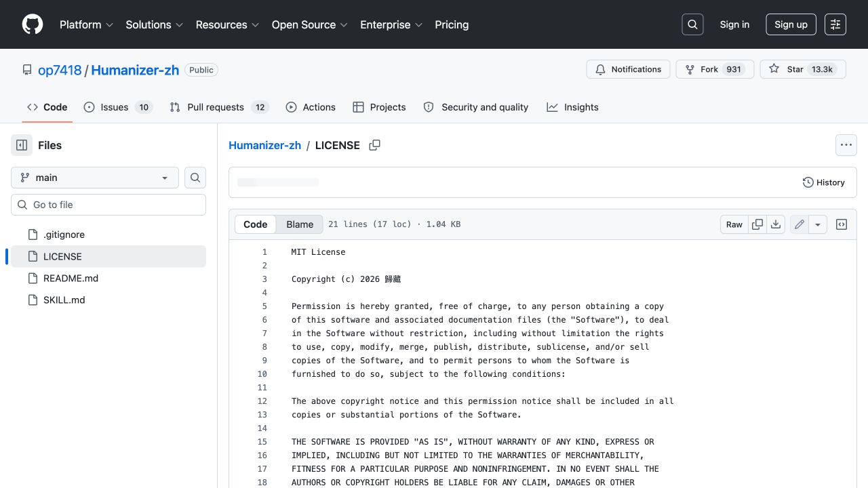Screen dimensions: 868x488
Task: Click Sign in
Action: click(x=734, y=24)
